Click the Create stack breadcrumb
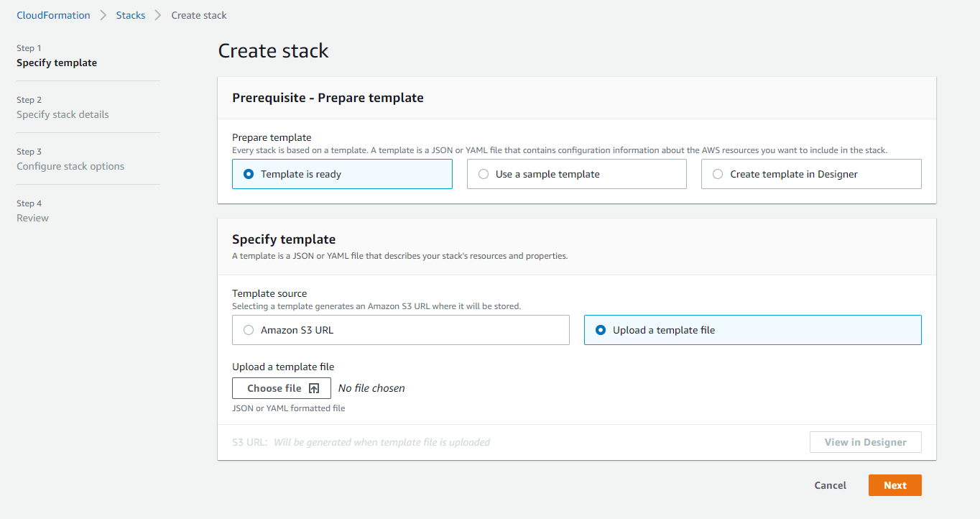 pos(198,14)
